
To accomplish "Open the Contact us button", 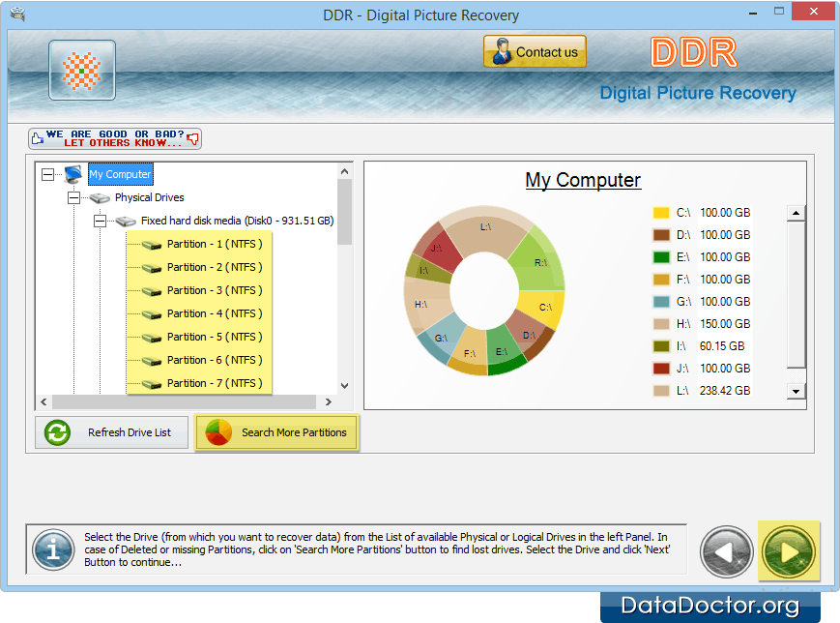I will [x=535, y=52].
